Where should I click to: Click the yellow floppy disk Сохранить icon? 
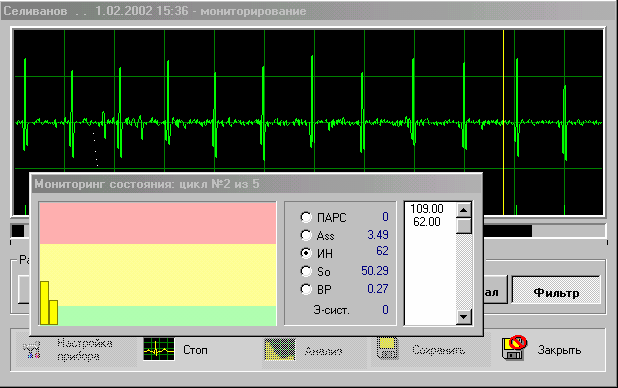pos(387,348)
